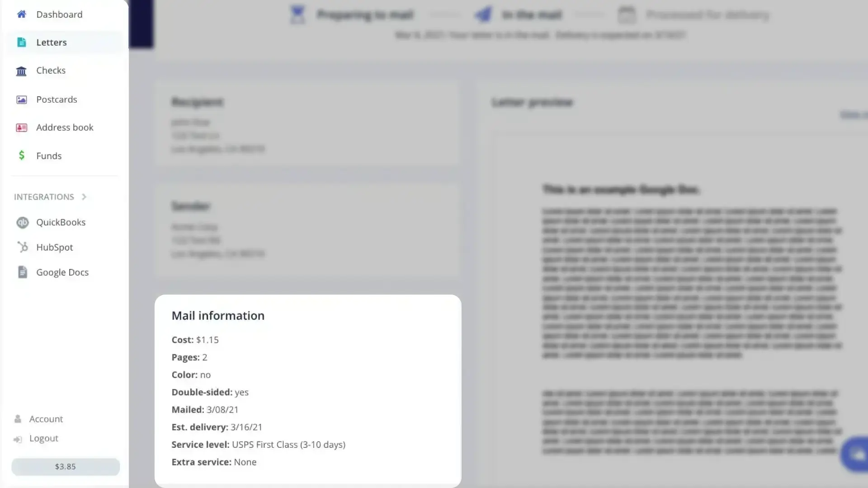Toggle color printing option

[204, 374]
